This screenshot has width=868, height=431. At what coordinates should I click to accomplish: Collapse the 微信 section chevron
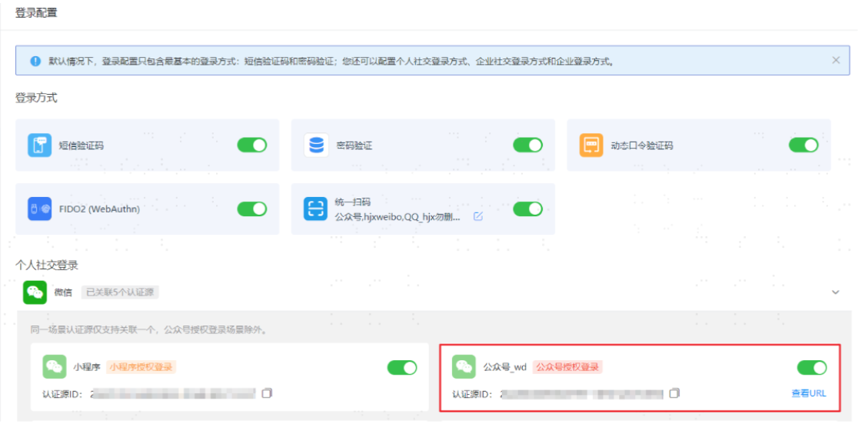(836, 292)
